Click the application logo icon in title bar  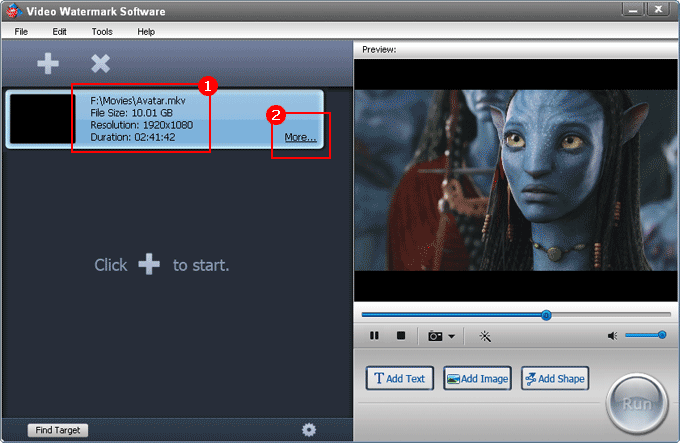(x=13, y=11)
